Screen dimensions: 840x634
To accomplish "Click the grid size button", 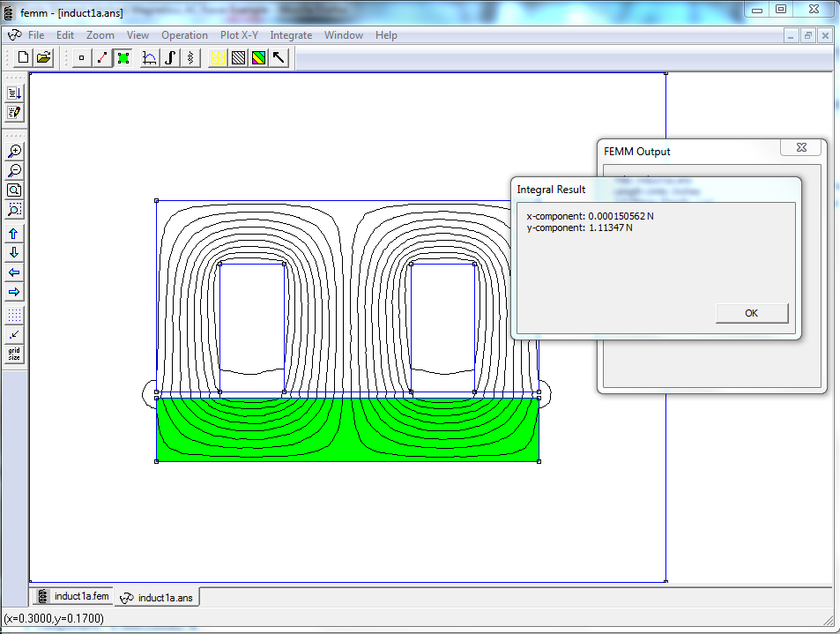I will pos(14,354).
